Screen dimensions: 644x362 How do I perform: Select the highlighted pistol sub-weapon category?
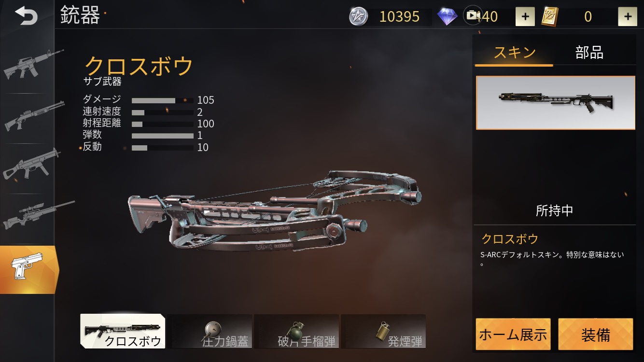[x=28, y=270]
